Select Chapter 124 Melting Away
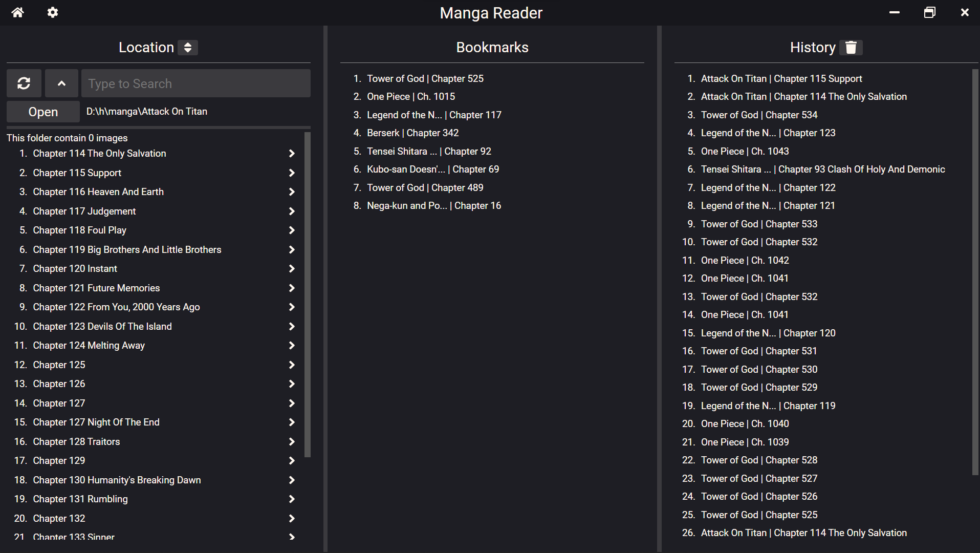Viewport: 980px width, 553px height. [89, 346]
